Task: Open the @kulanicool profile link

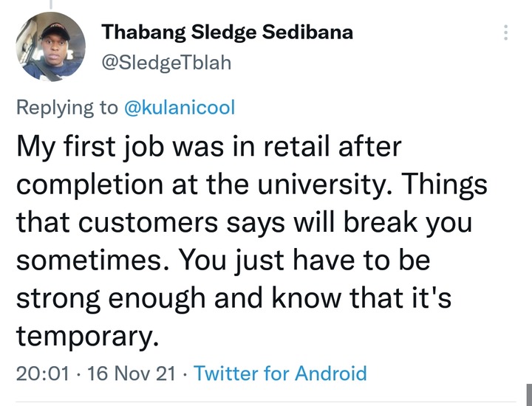Action: click(x=180, y=108)
